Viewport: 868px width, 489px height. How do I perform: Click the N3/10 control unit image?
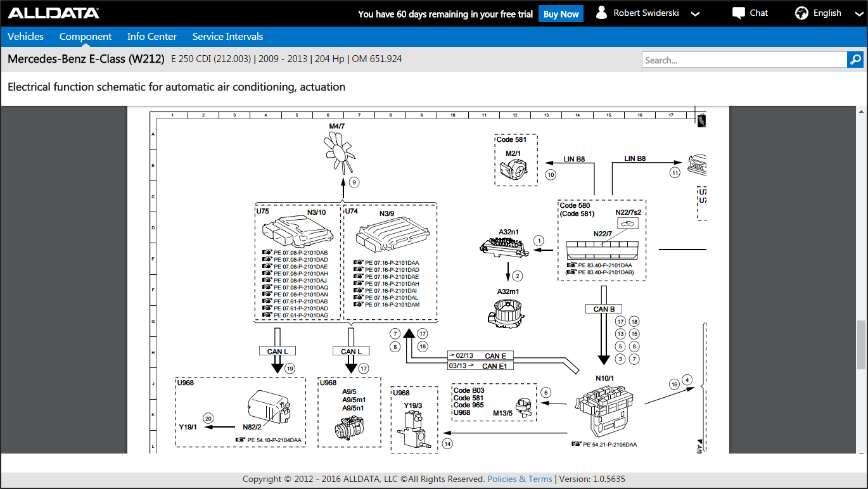[x=297, y=232]
